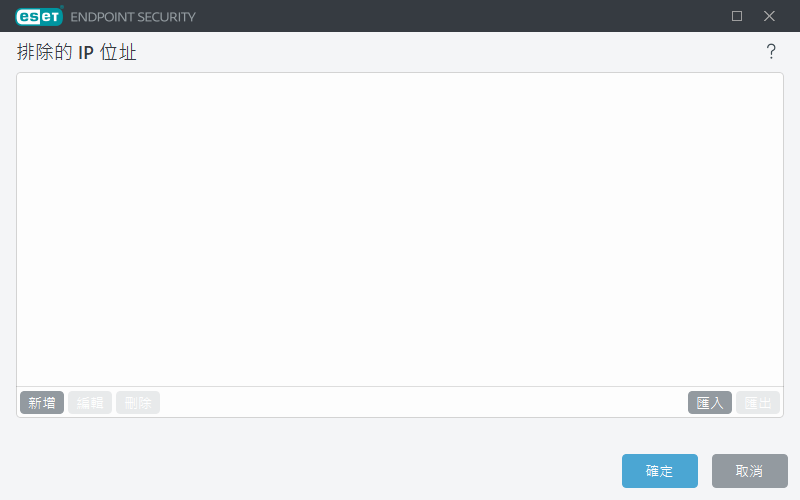
Task: Click 新增 to add an IP address
Action: 42,403
